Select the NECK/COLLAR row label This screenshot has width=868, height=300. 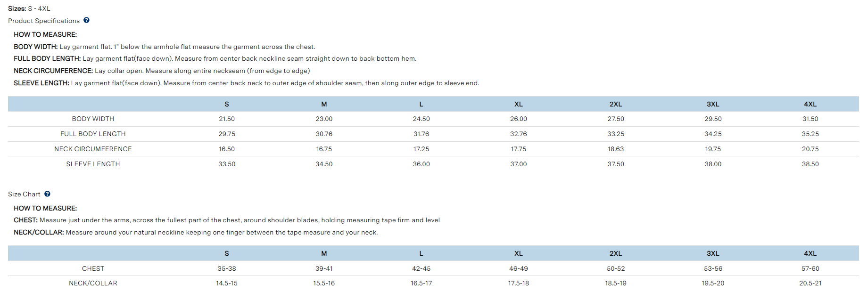93,284
